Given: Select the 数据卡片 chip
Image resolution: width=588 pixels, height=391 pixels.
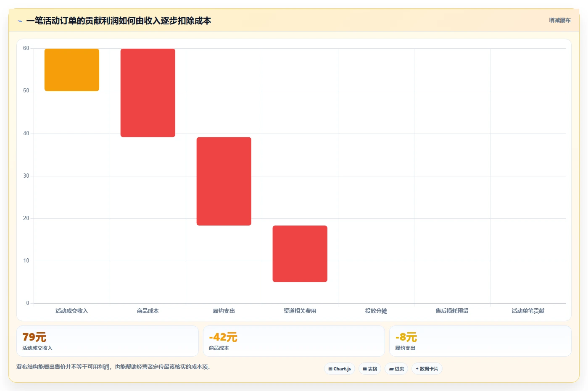Looking at the screenshot, I should (427, 369).
